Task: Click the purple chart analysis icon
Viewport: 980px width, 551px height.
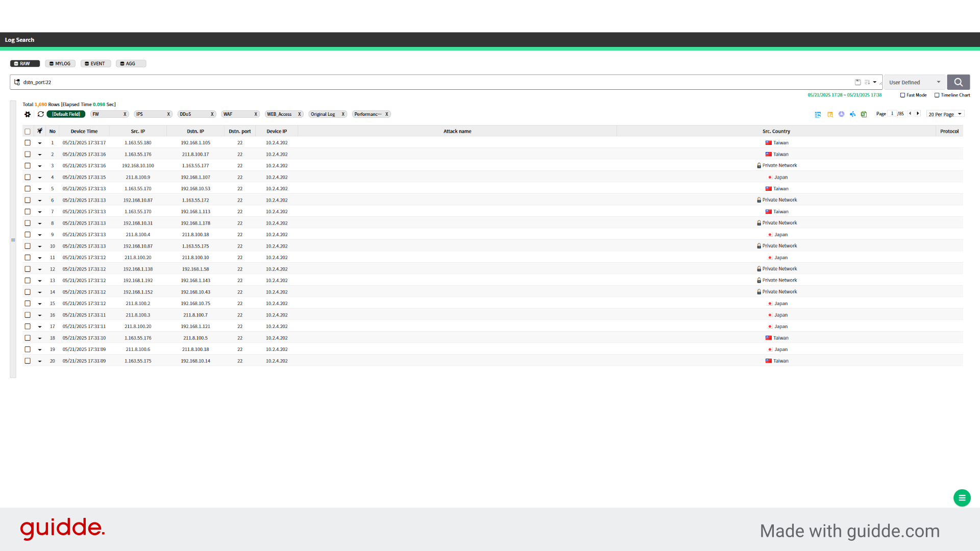Action: [841, 114]
